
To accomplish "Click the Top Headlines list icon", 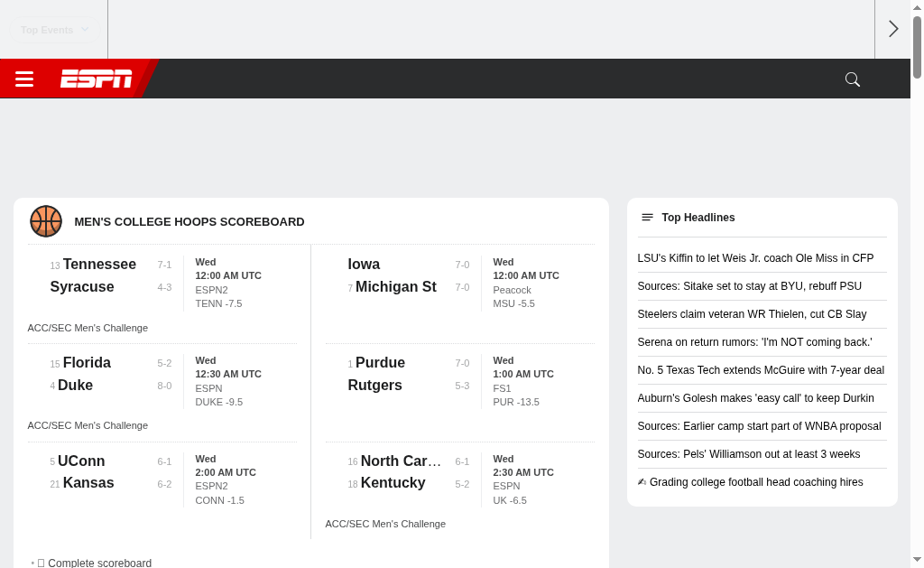I will pos(647,218).
